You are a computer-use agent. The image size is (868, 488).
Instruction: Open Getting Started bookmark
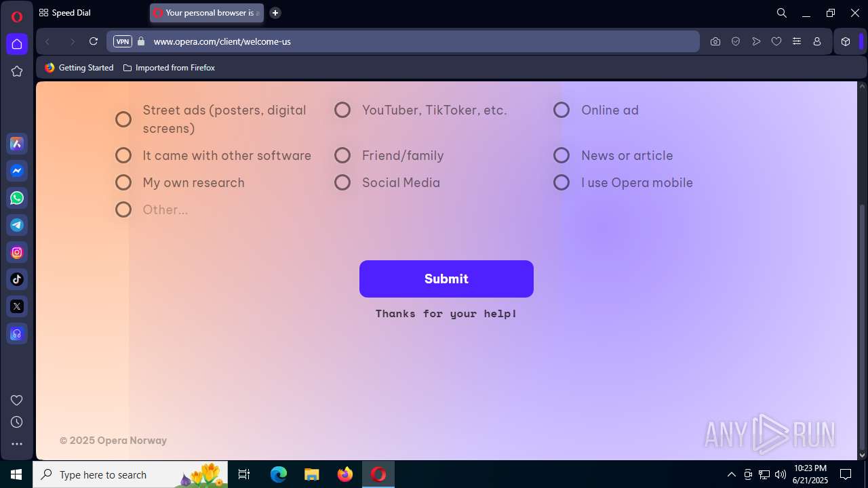[x=79, y=68]
